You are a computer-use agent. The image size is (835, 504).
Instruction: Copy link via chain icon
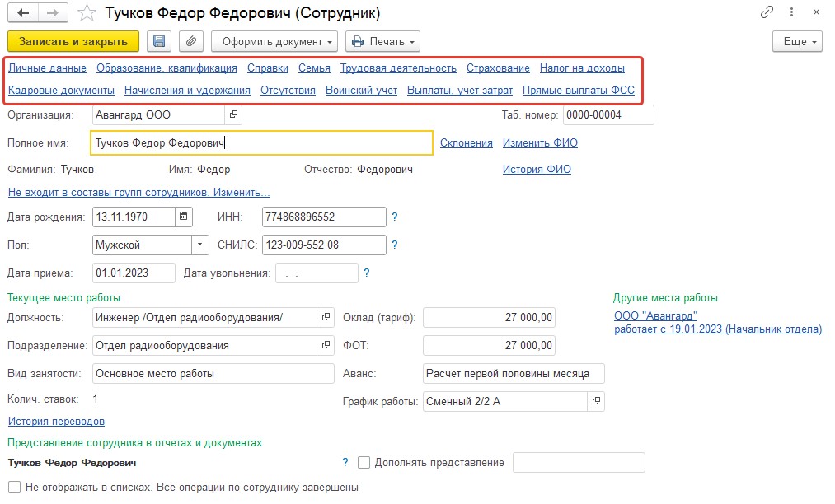click(x=767, y=12)
